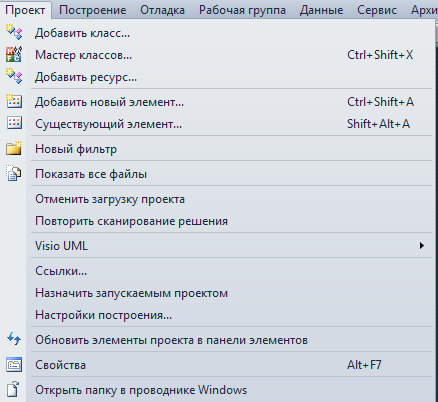438x402 pixels.
Task: Click the Добавить ресурс icon
Action: [14, 76]
